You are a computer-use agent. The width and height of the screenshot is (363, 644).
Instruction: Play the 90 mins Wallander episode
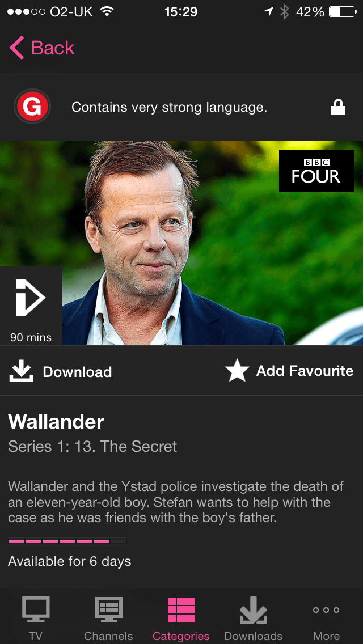31,306
